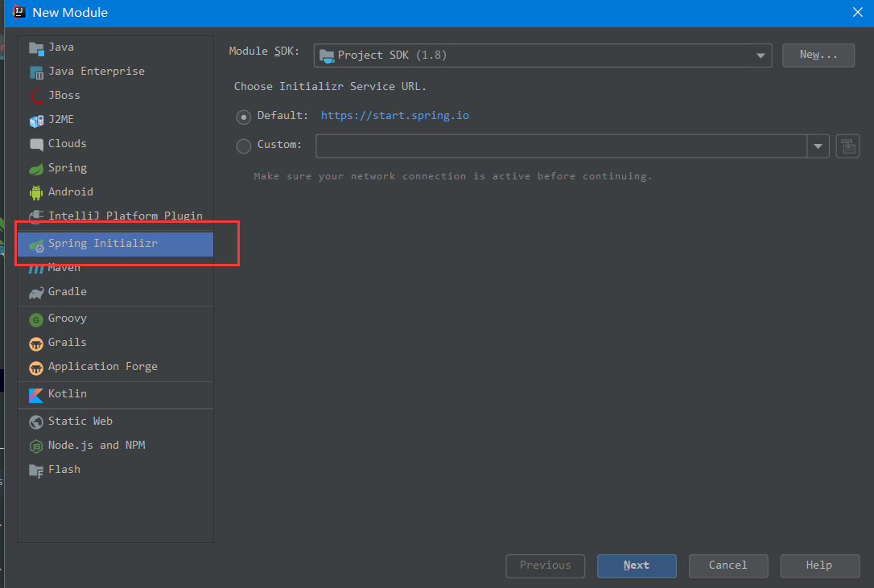Select Static Web module type
874x588 pixels.
coord(115,421)
